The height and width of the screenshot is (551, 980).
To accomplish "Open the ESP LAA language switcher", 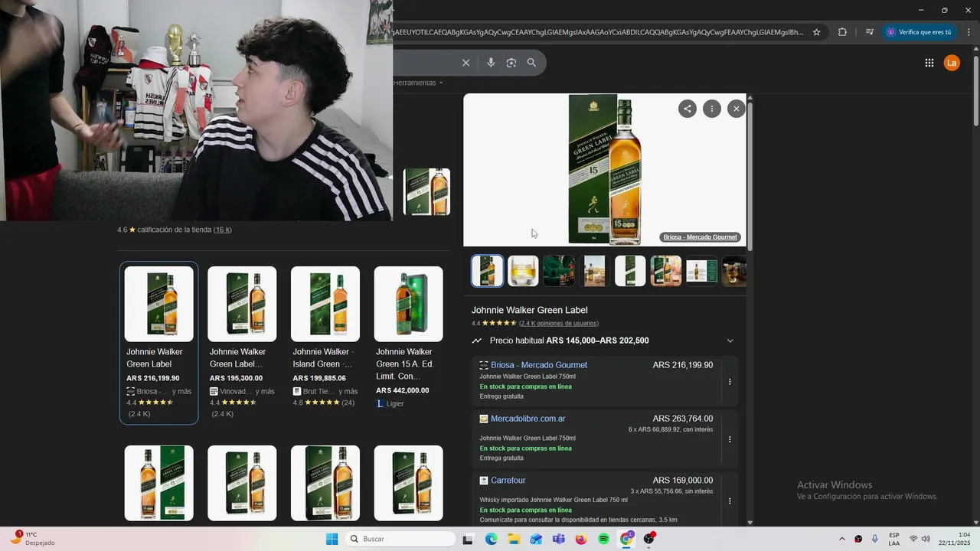I will click(x=894, y=539).
